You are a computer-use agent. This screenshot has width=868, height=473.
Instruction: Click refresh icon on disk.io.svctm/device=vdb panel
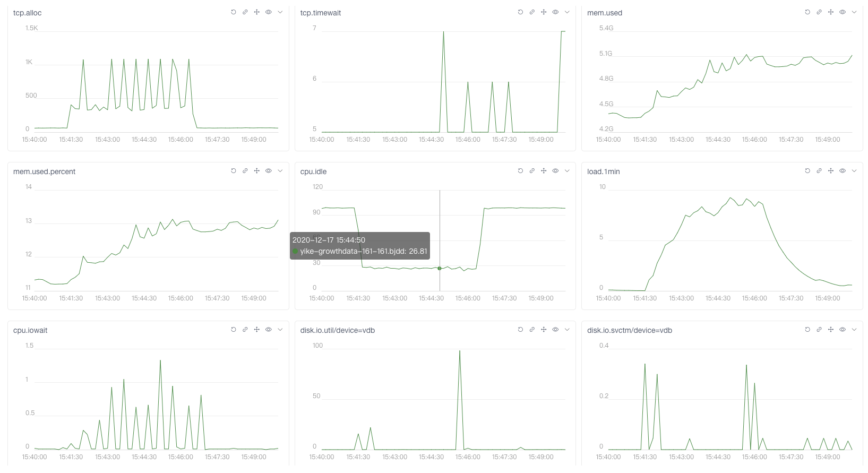pyautogui.click(x=807, y=330)
